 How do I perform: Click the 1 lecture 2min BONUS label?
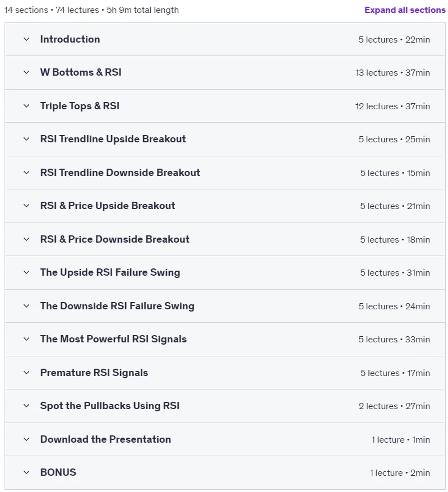tap(399, 473)
